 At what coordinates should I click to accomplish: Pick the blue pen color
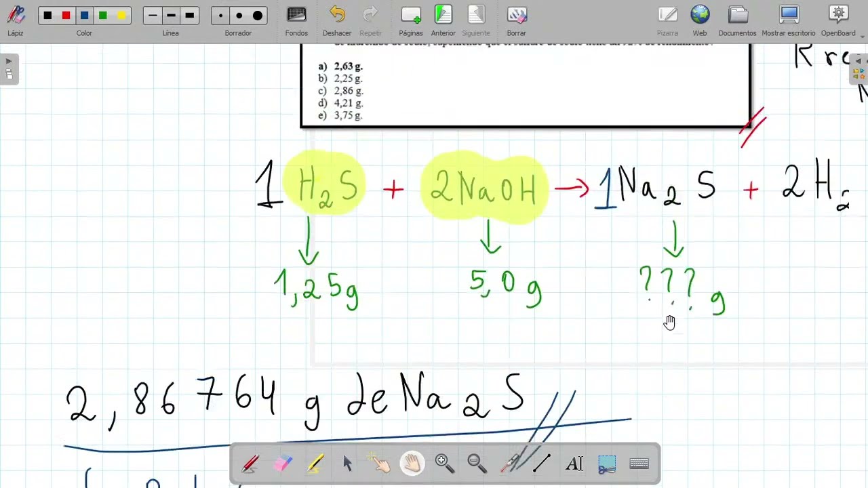click(84, 16)
